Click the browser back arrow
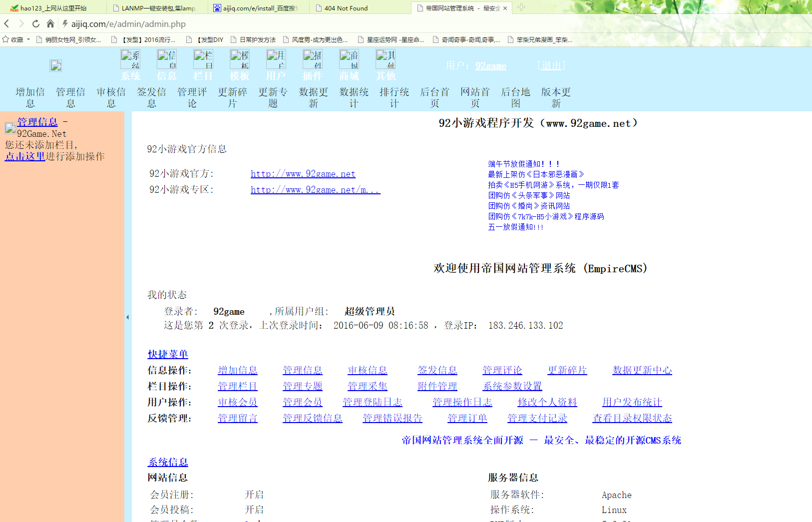The height and width of the screenshot is (522, 812). click(x=7, y=23)
